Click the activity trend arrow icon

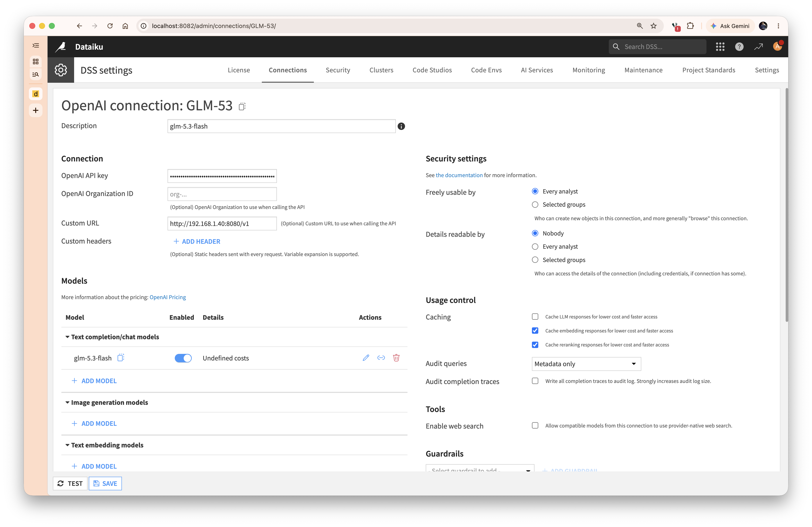tap(758, 47)
